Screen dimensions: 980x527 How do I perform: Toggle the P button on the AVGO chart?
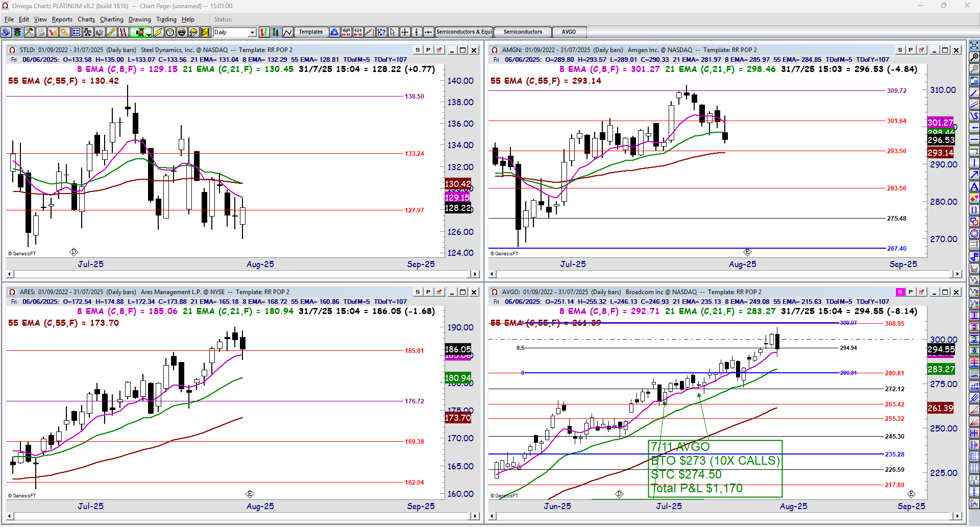(911, 292)
